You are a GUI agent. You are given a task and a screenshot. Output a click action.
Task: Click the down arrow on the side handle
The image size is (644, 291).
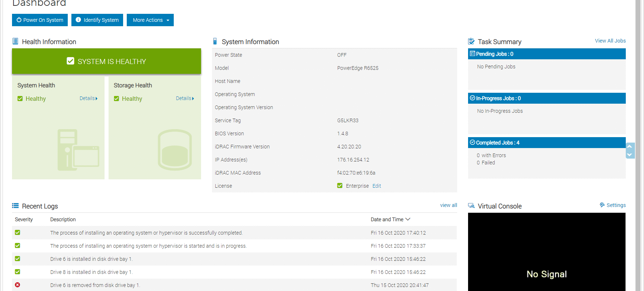pos(629,155)
